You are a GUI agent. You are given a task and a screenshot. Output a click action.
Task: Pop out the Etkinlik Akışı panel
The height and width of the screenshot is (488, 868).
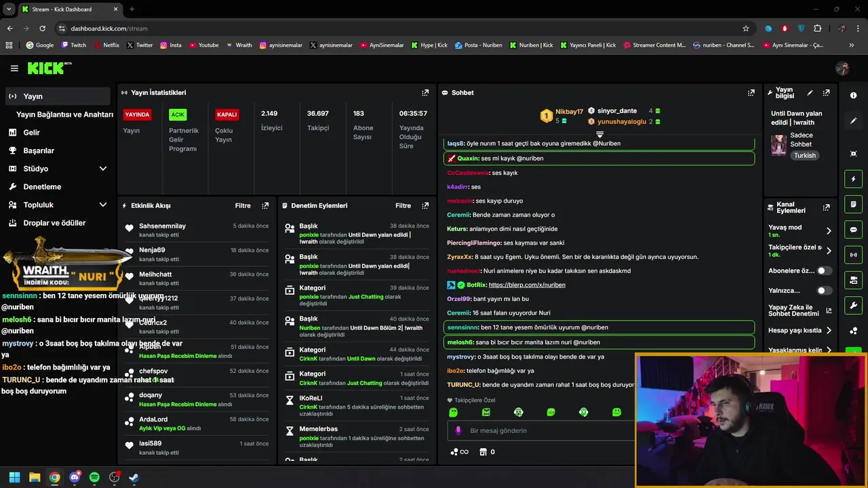[x=265, y=205]
